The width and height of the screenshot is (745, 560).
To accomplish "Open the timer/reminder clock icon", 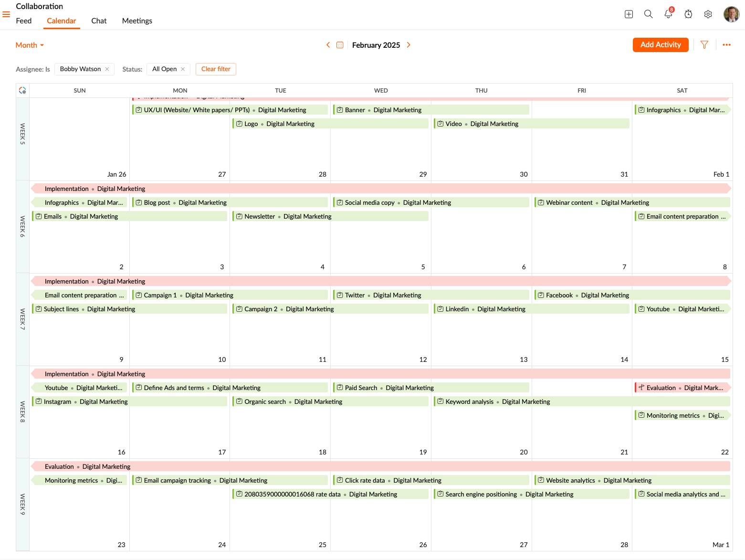I will point(688,14).
